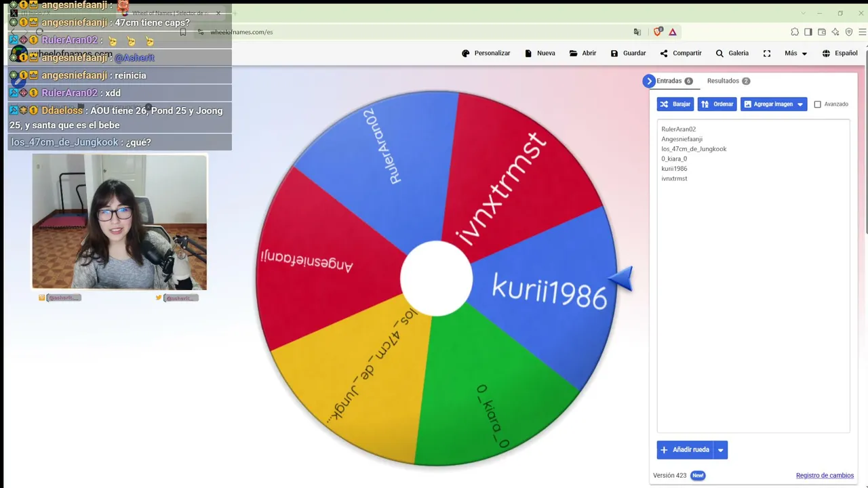868x488 pixels.
Task: Open browser extensions puzzle icon
Action: (x=795, y=32)
